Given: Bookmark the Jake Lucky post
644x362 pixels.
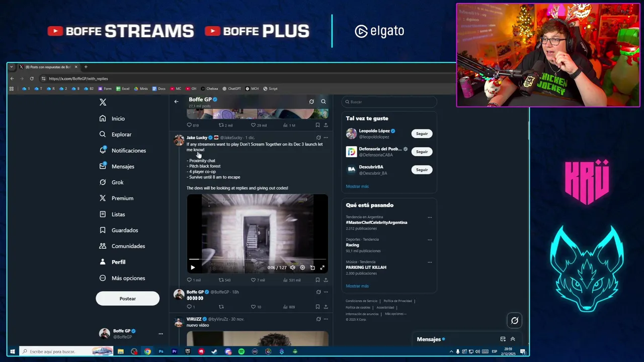Looking at the screenshot, I should (x=317, y=280).
